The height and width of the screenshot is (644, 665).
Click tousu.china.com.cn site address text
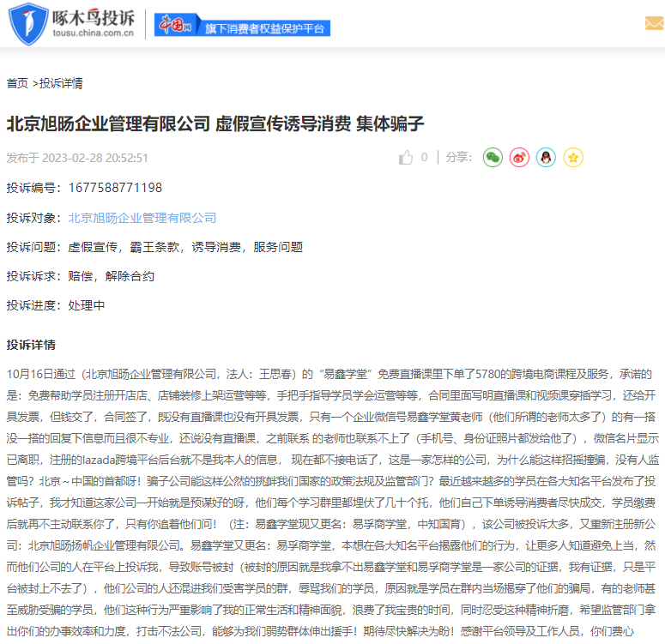coord(93,33)
